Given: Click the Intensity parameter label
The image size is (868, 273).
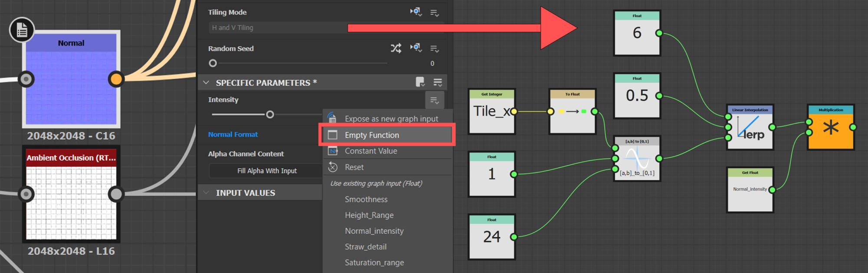Looking at the screenshot, I should pos(223,100).
